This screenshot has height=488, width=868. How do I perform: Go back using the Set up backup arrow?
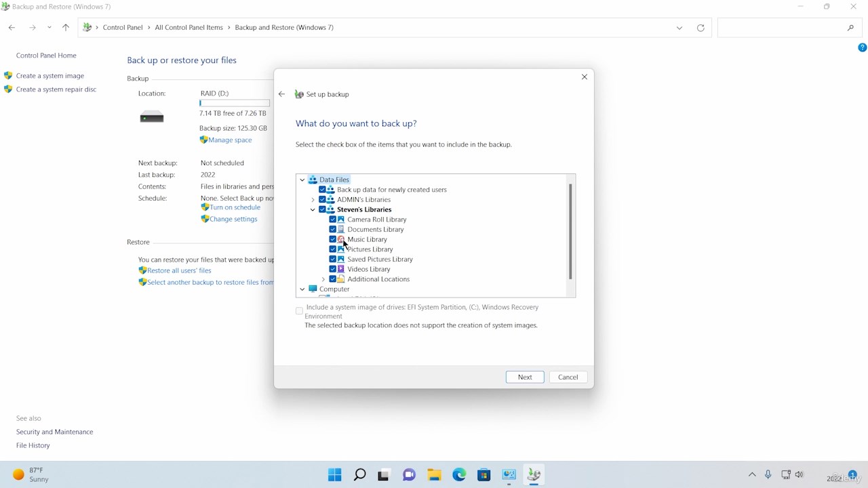tap(282, 94)
